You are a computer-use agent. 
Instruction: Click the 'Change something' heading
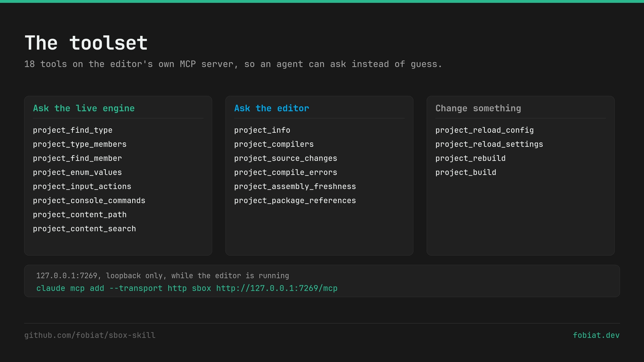pyautogui.click(x=478, y=108)
